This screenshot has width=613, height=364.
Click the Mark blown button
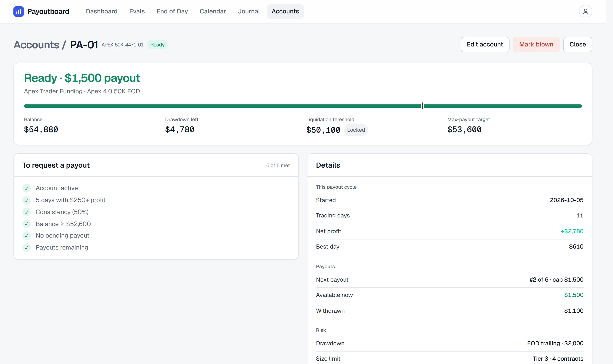pyautogui.click(x=536, y=44)
